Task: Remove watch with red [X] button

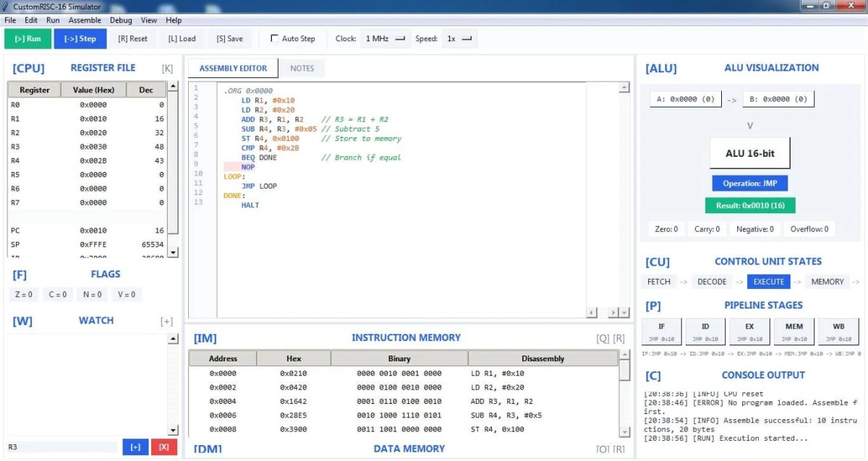Action: 163,447
